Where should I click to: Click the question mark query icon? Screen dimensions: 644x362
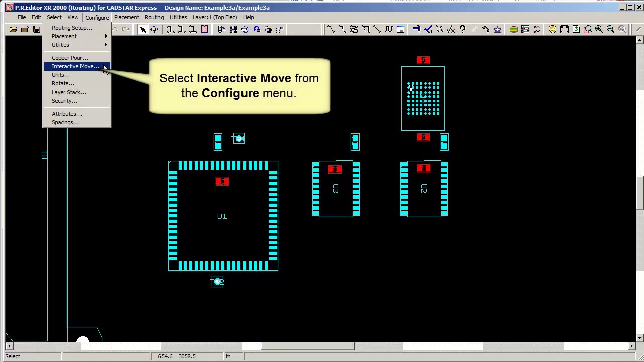pos(462,29)
